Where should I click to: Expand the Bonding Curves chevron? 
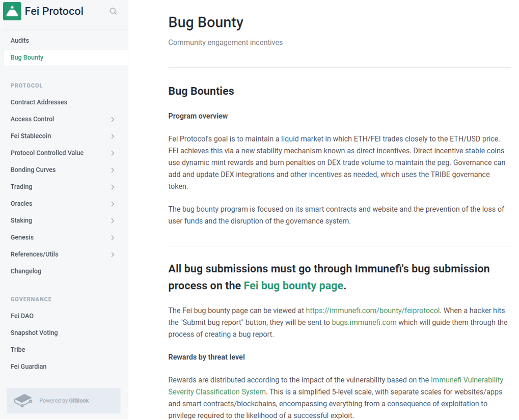click(x=113, y=170)
